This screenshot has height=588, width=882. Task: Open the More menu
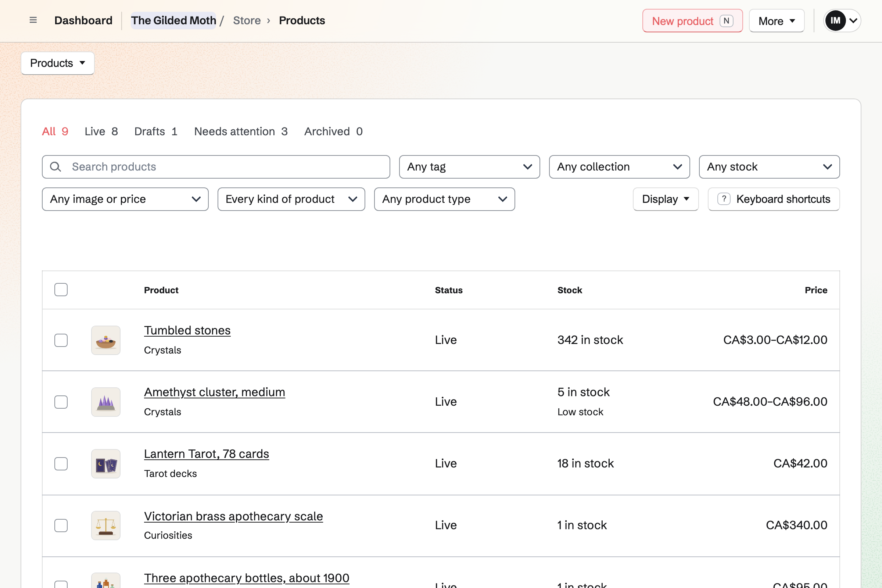point(777,21)
